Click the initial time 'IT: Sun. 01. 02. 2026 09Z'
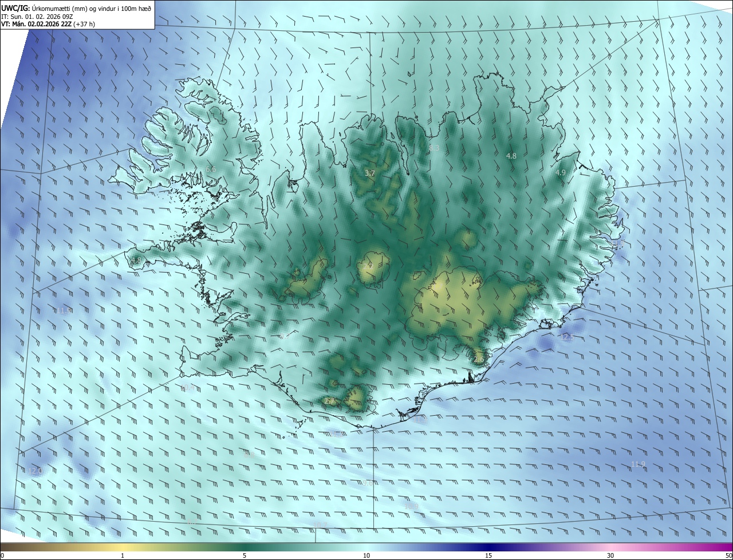Viewport: 733px width, 560px height. pyautogui.click(x=38, y=16)
